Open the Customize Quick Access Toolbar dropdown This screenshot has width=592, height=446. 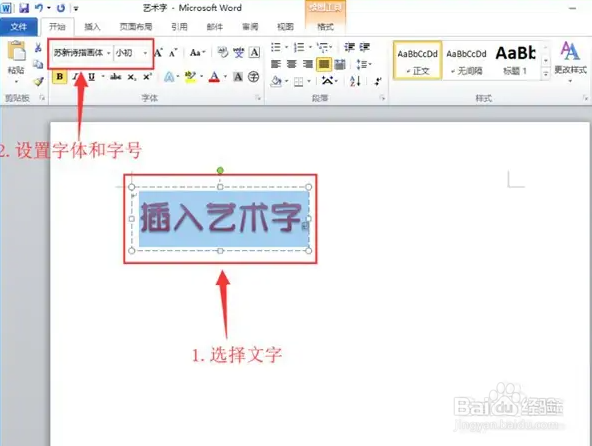pyautogui.click(x=76, y=8)
